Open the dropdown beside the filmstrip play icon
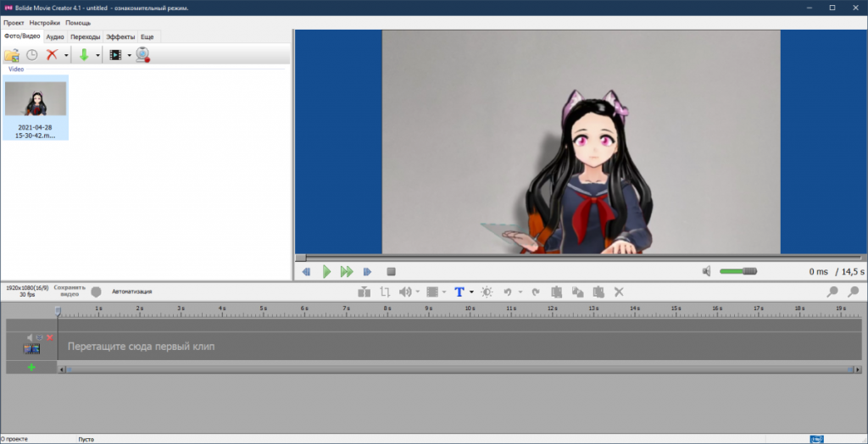The image size is (868, 444). click(130, 55)
